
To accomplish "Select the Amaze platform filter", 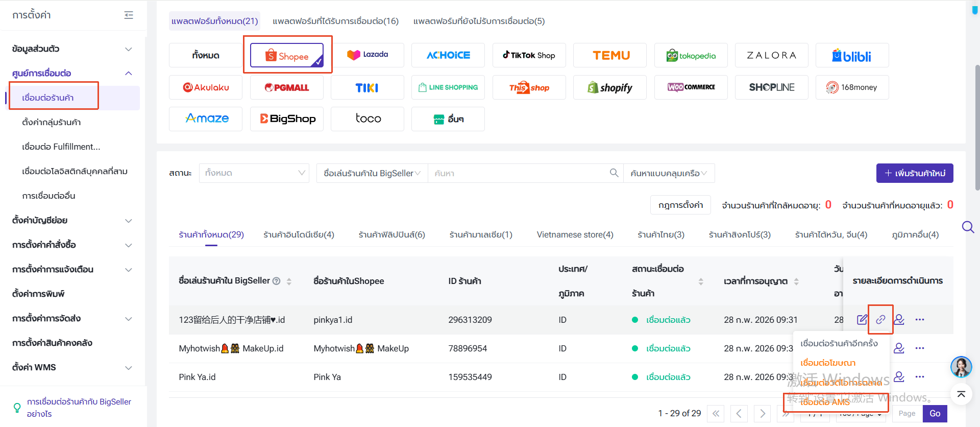I will click(206, 119).
